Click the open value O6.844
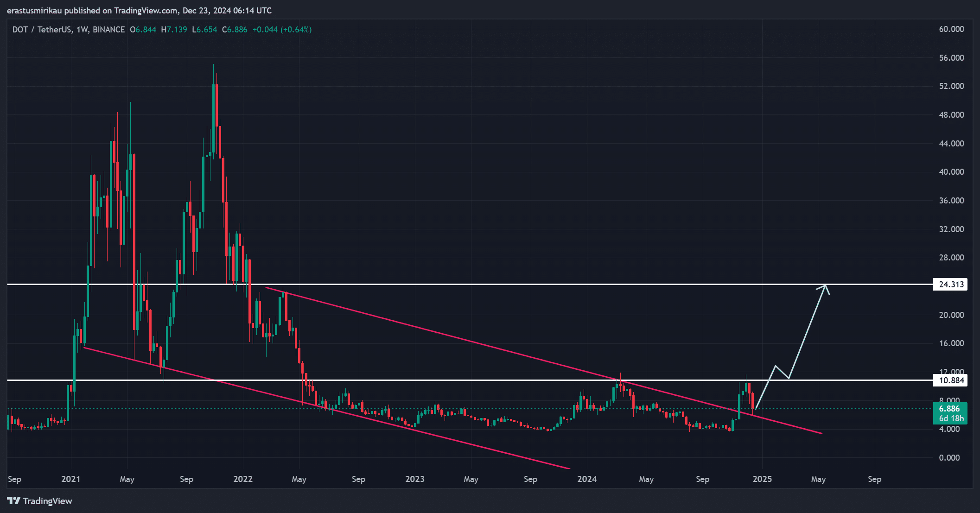 click(143, 30)
